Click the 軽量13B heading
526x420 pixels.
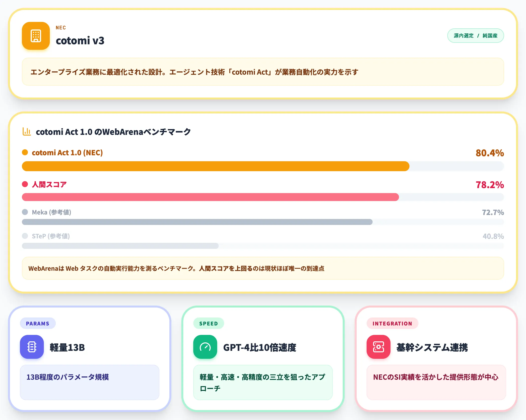coord(67,347)
